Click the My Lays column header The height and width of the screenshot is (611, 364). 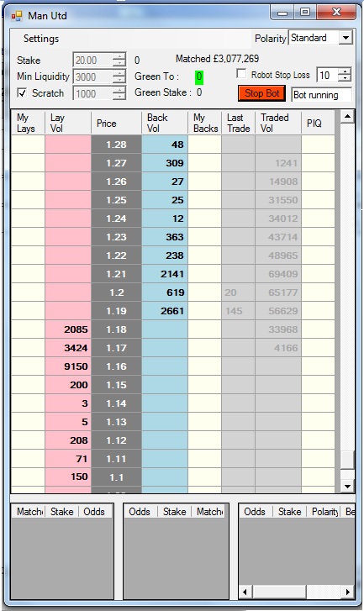tap(28, 123)
